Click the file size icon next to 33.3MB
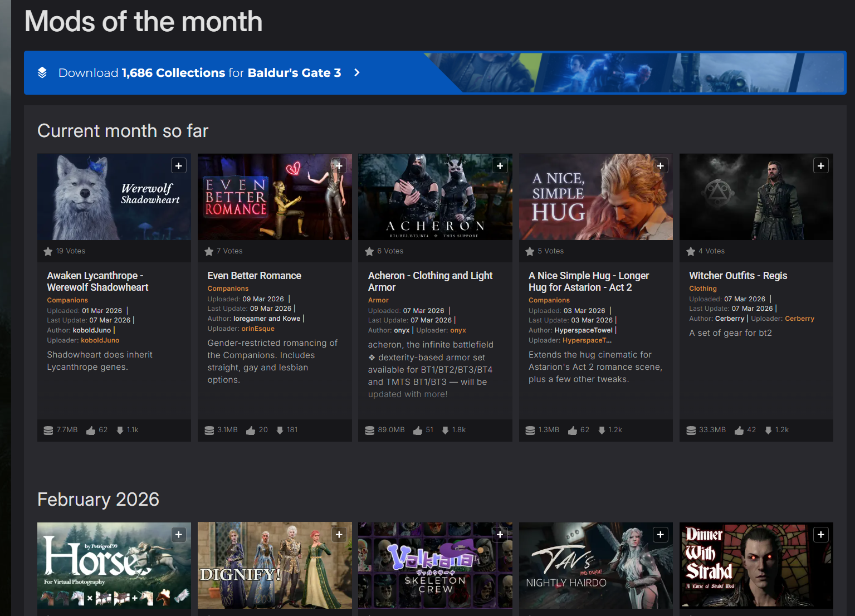 click(691, 430)
